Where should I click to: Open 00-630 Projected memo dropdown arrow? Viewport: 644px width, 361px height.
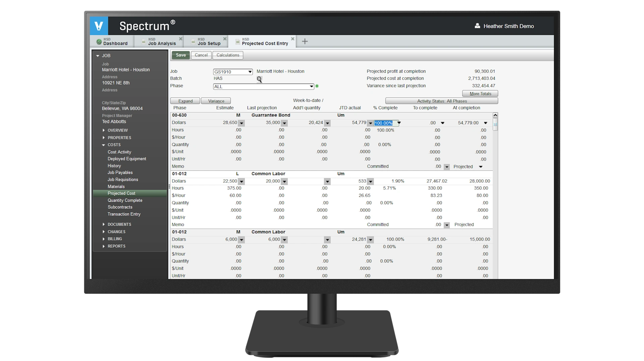click(481, 167)
